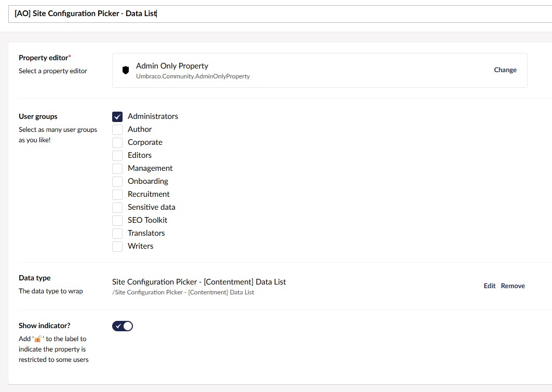Select the Management user group checkbox
The width and height of the screenshot is (552, 392).
tap(117, 169)
